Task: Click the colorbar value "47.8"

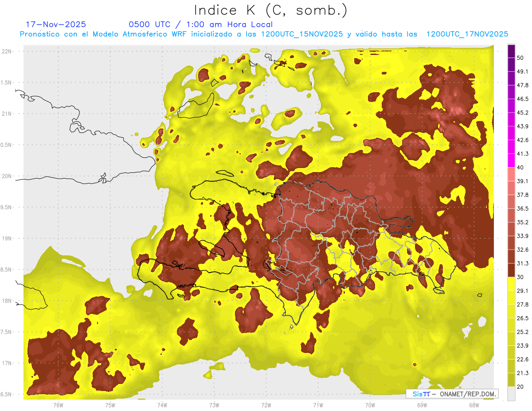Action: tap(523, 85)
